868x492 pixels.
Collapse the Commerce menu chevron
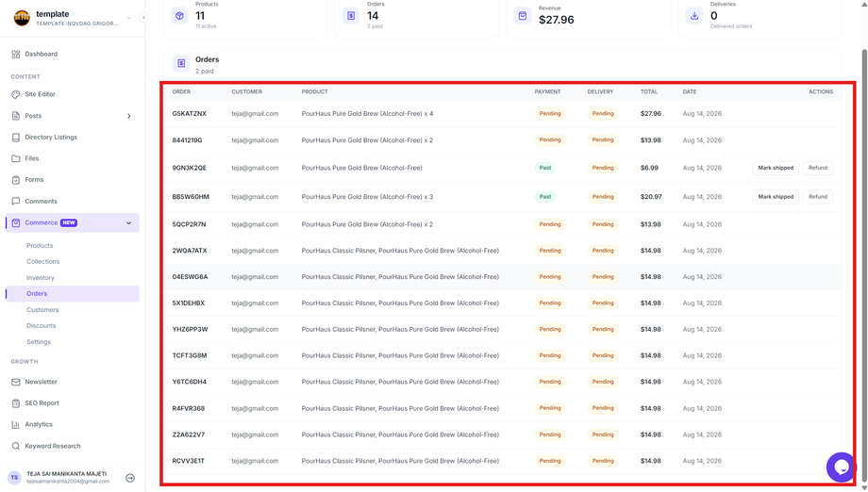tap(129, 222)
